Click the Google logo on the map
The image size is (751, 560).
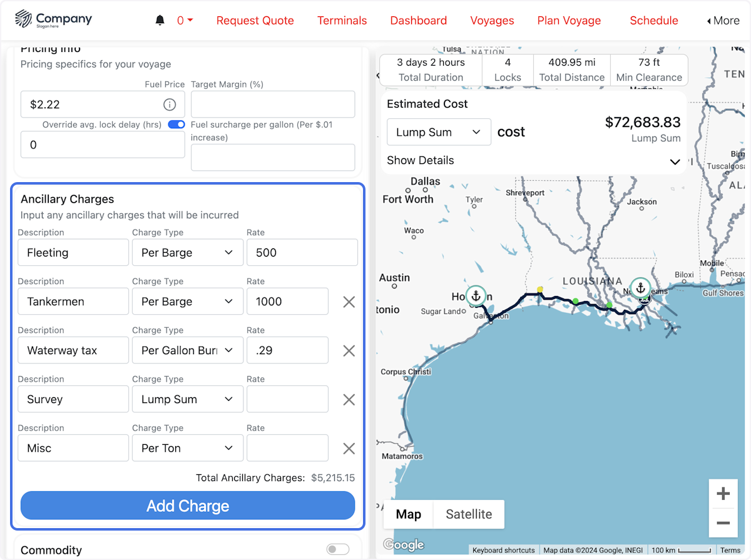click(x=404, y=545)
